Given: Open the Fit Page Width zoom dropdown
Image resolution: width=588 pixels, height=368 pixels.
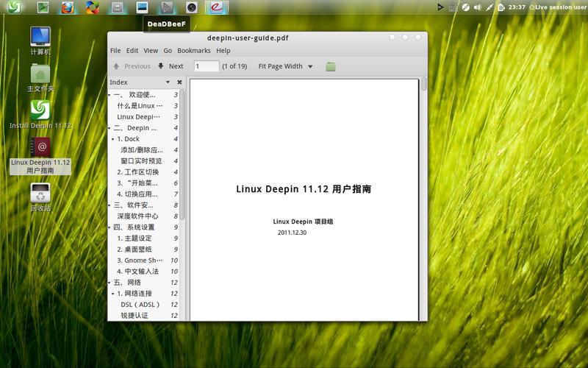Looking at the screenshot, I should (285, 66).
